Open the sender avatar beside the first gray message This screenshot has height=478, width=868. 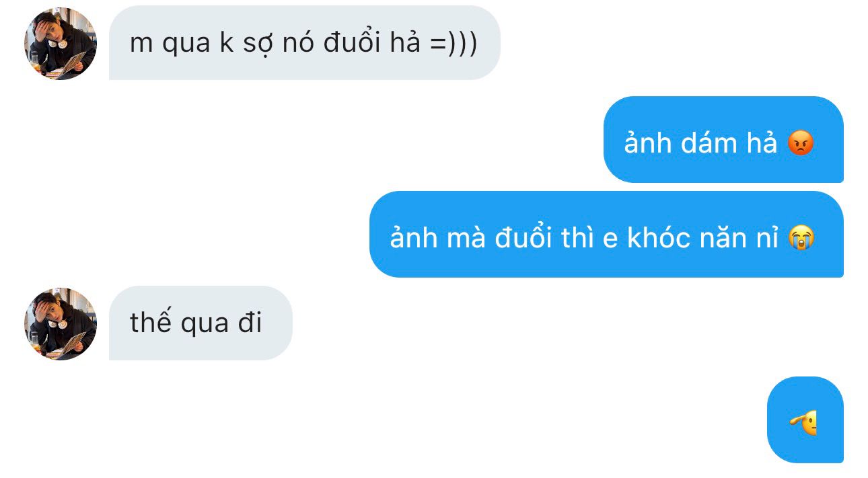click(61, 44)
